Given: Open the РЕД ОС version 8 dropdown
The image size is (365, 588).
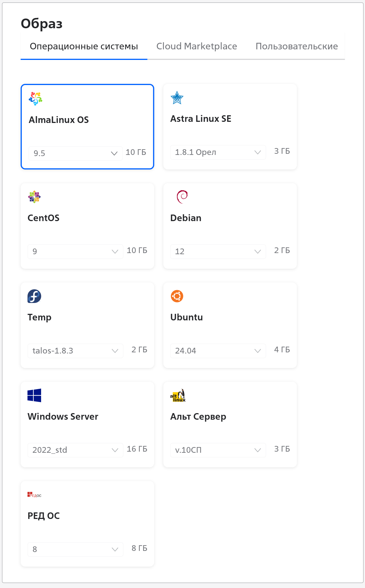Looking at the screenshot, I should tap(75, 549).
